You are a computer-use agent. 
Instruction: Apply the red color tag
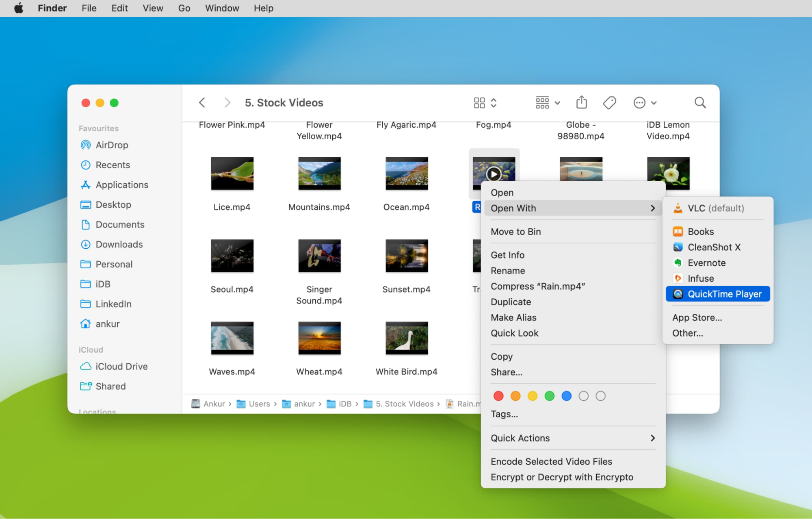[498, 396]
